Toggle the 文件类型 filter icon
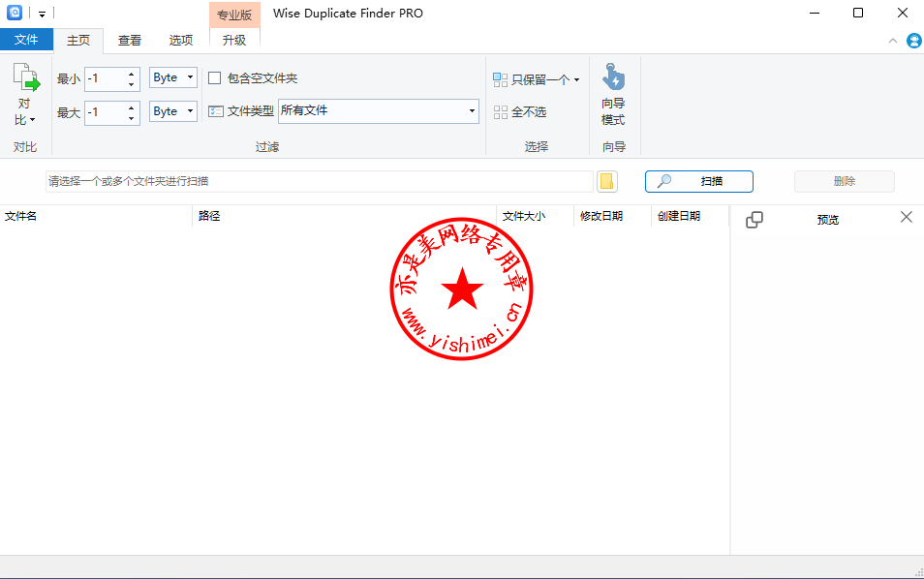The width and height of the screenshot is (924, 579). tap(216, 111)
